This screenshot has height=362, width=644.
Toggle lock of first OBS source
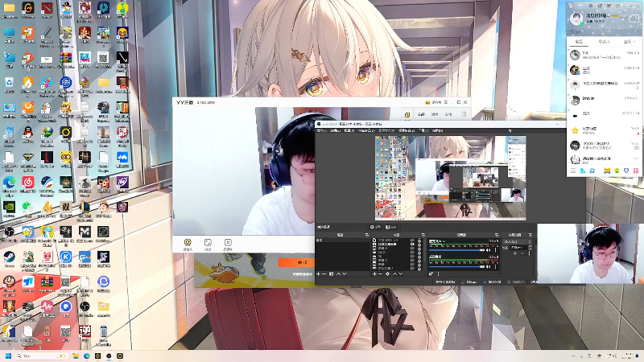pos(419,240)
